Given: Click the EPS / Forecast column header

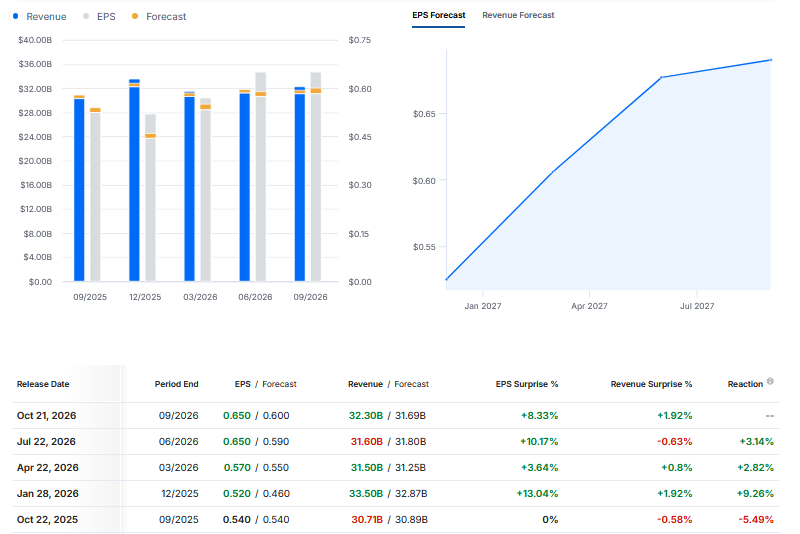Looking at the screenshot, I should (x=265, y=384).
